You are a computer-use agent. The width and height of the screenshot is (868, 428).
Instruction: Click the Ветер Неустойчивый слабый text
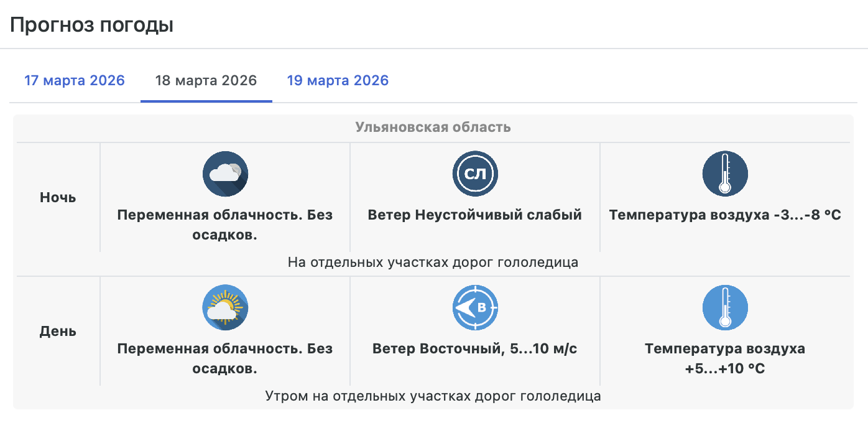[475, 215]
